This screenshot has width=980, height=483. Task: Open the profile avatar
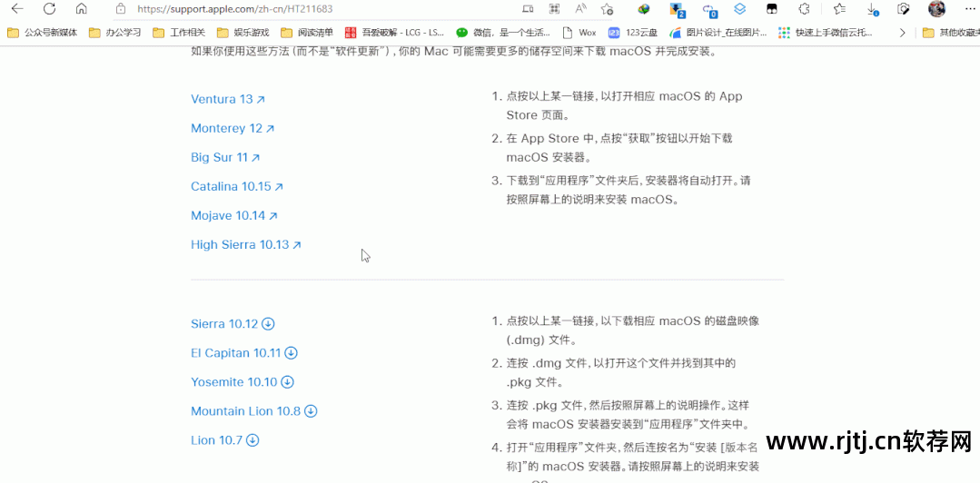937,9
